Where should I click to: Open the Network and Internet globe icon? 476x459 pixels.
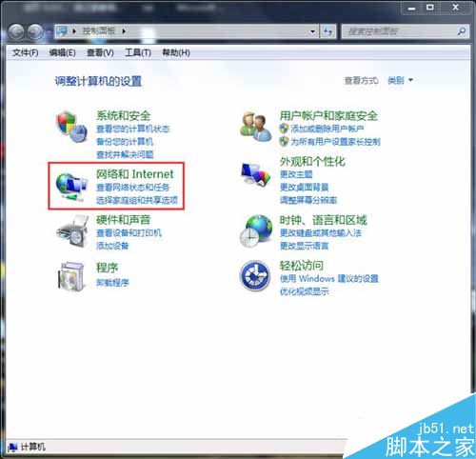pyautogui.click(x=71, y=187)
